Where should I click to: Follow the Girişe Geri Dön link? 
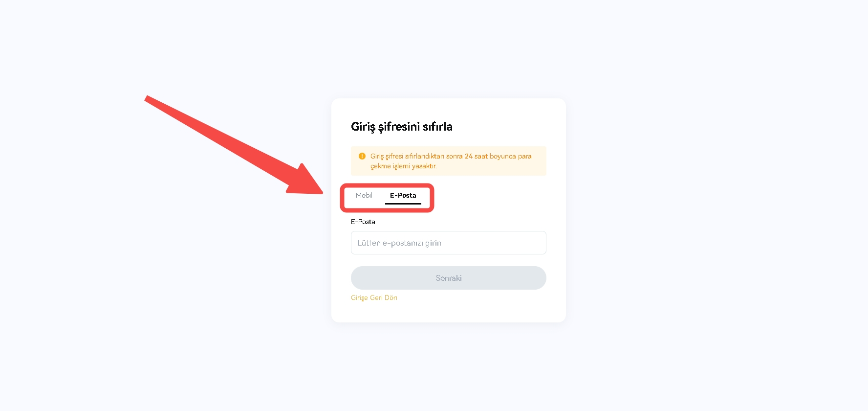374,297
